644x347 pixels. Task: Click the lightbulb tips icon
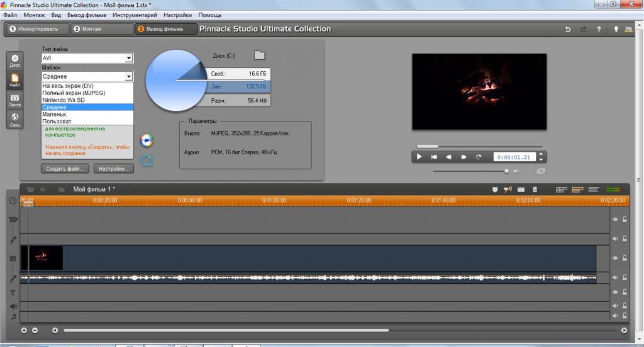click(x=616, y=29)
